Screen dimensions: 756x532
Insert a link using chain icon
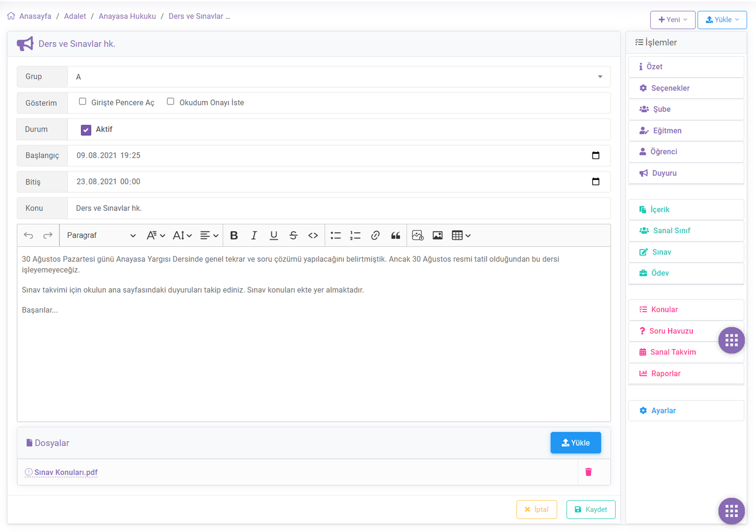click(x=375, y=236)
